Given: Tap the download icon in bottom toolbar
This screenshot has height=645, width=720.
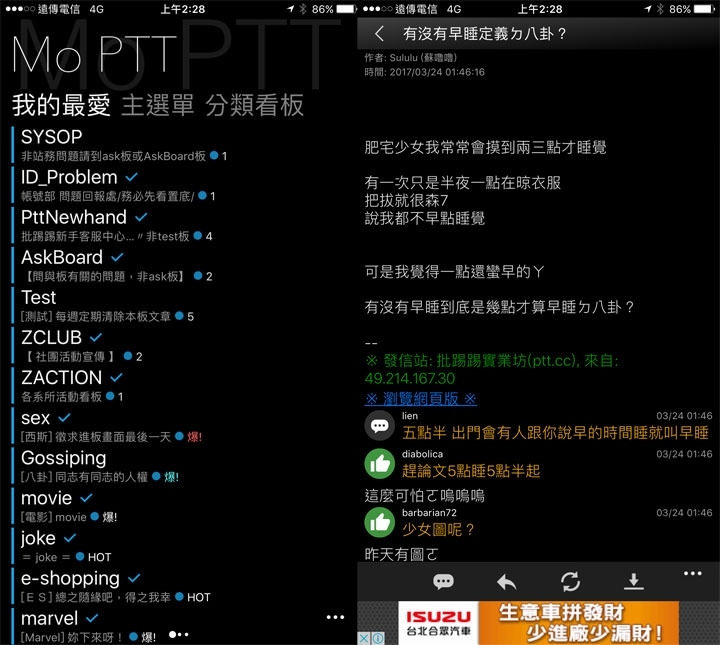Looking at the screenshot, I should point(633,581).
